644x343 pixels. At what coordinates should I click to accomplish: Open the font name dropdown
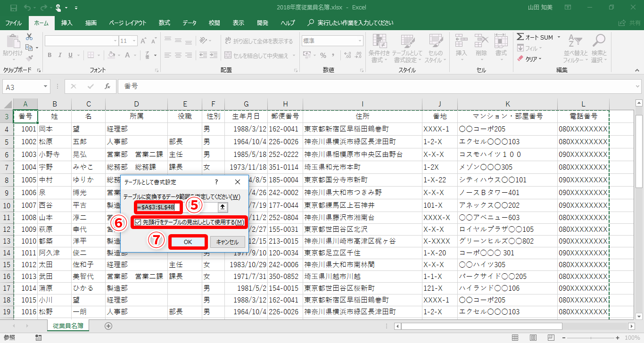coord(115,41)
